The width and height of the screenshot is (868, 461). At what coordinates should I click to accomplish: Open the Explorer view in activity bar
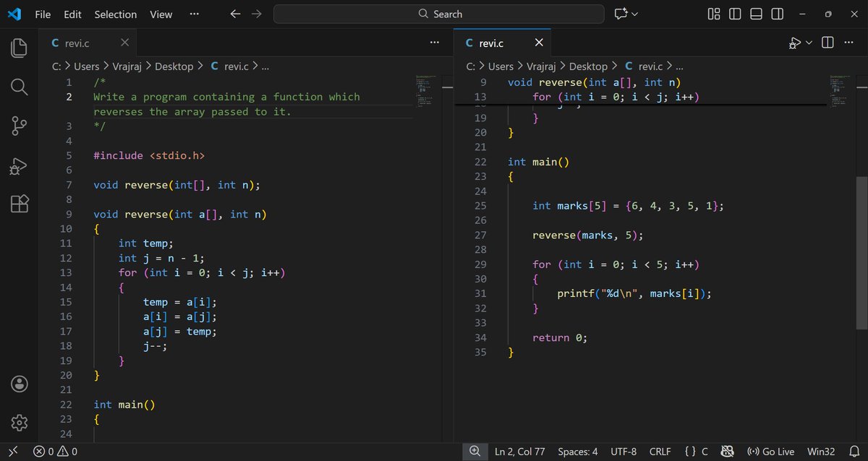click(20, 48)
